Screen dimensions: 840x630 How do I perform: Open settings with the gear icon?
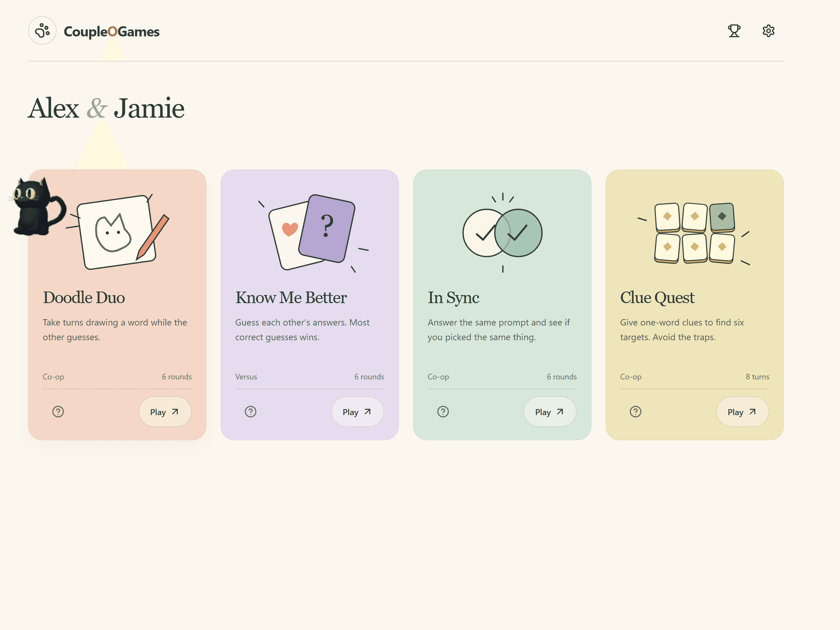[x=768, y=31]
